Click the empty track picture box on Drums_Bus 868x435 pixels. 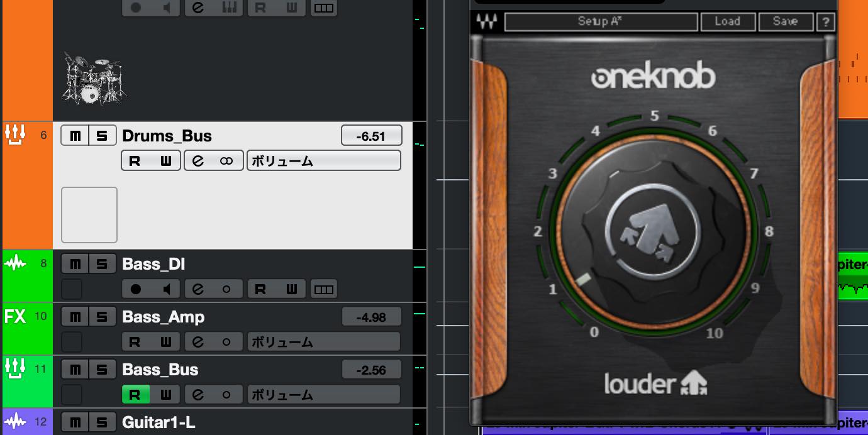click(89, 215)
